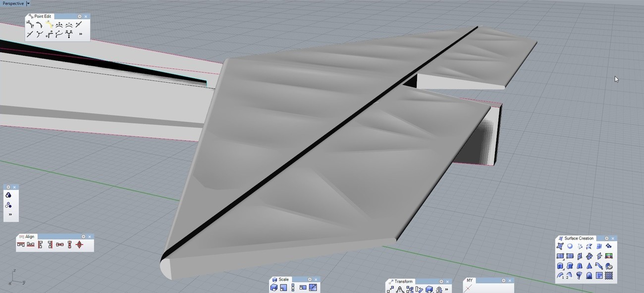Viewport: 644px width, 293px height.
Task: Select the Perspective viewport title label
Action: click(12, 3)
